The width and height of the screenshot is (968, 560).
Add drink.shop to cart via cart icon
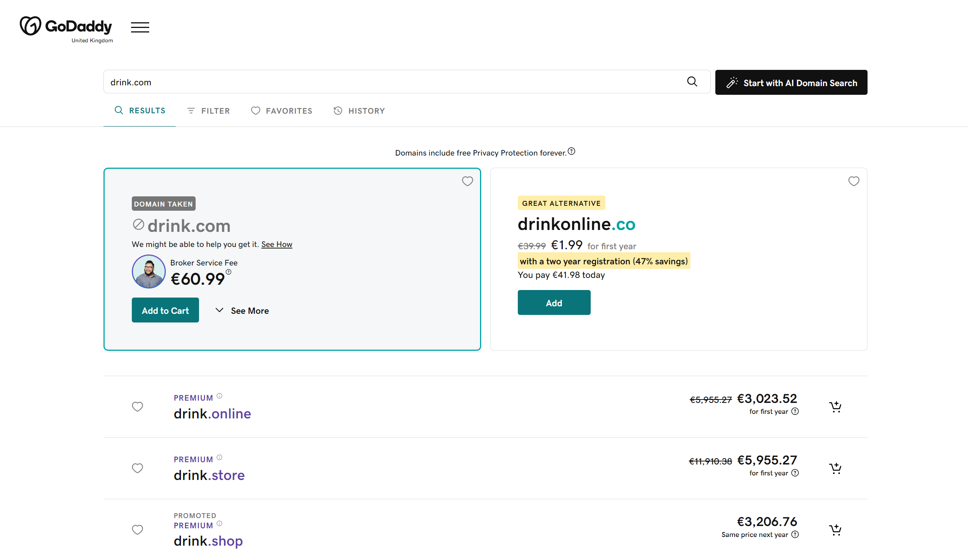[x=835, y=530]
